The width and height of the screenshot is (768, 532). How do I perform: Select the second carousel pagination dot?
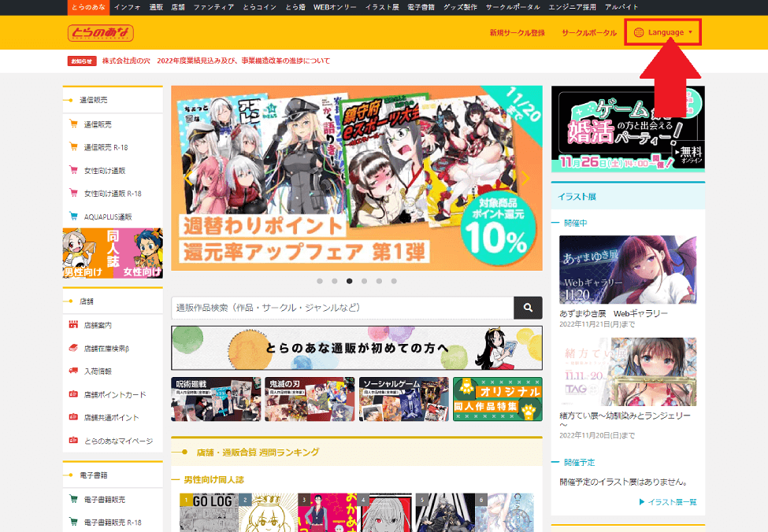click(335, 281)
